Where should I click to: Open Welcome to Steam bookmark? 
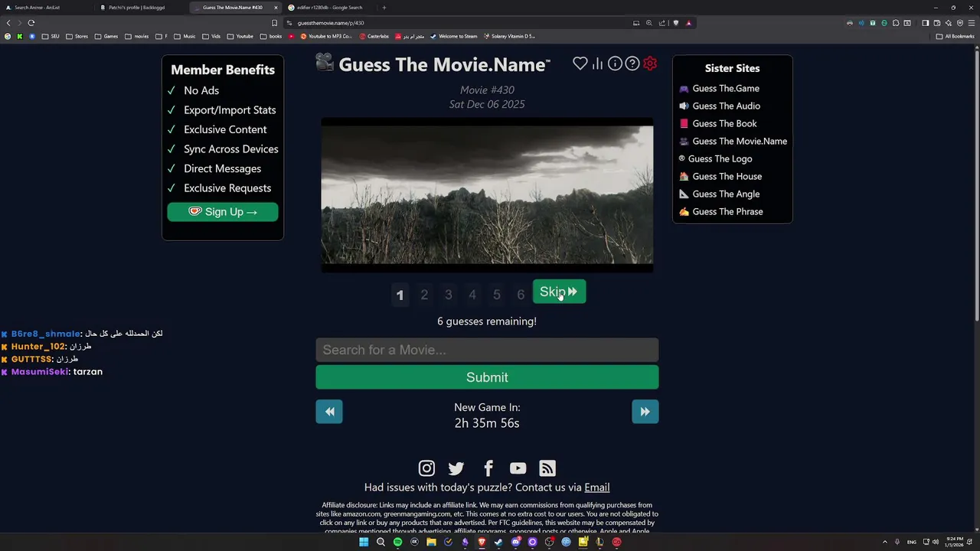tap(453, 36)
